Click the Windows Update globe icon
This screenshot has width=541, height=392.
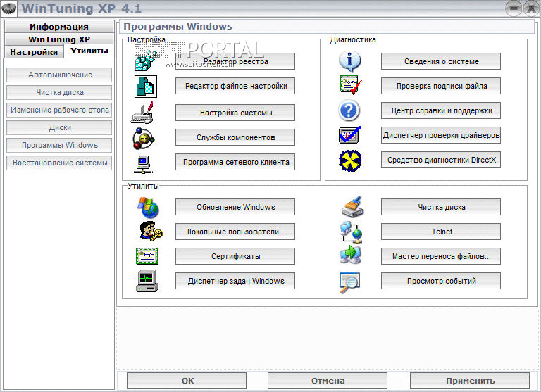[149, 208]
